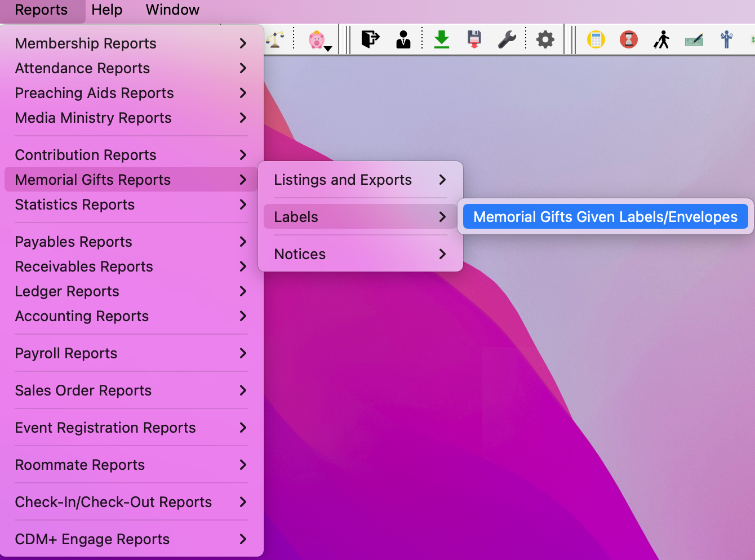Click the person in suit icon
This screenshot has height=560, width=755.
403,39
